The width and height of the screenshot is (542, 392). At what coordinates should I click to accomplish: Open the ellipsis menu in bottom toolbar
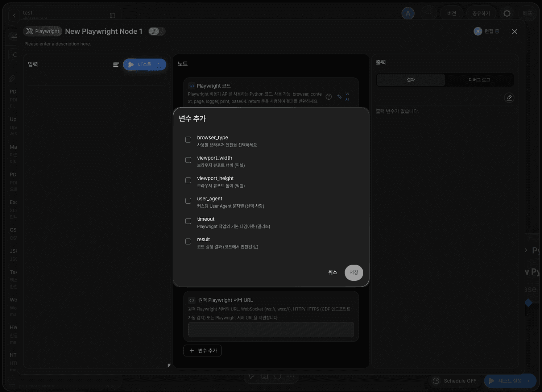pyautogui.click(x=291, y=376)
